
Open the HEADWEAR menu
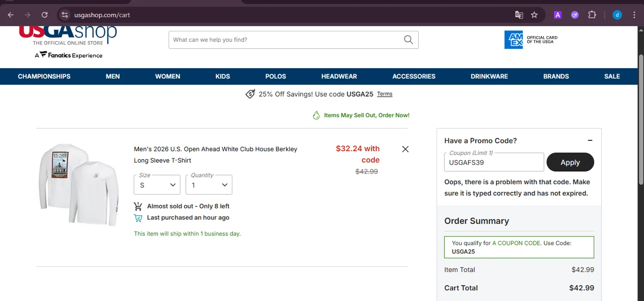tap(339, 76)
